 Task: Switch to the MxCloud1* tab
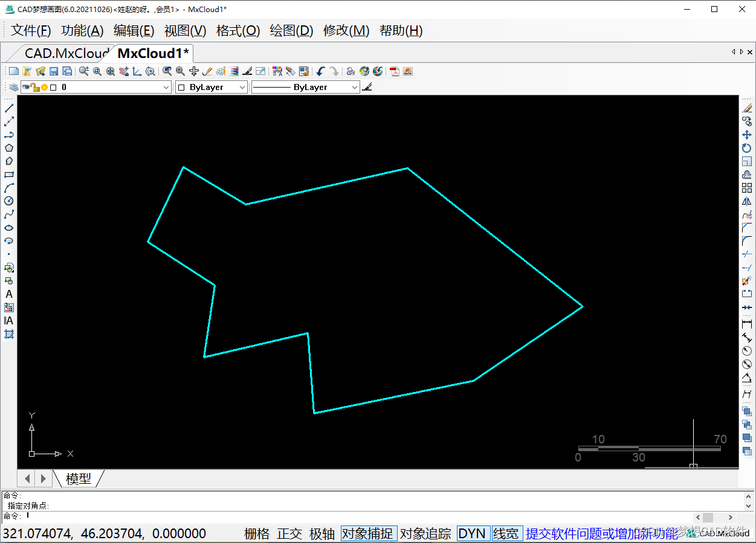click(153, 53)
